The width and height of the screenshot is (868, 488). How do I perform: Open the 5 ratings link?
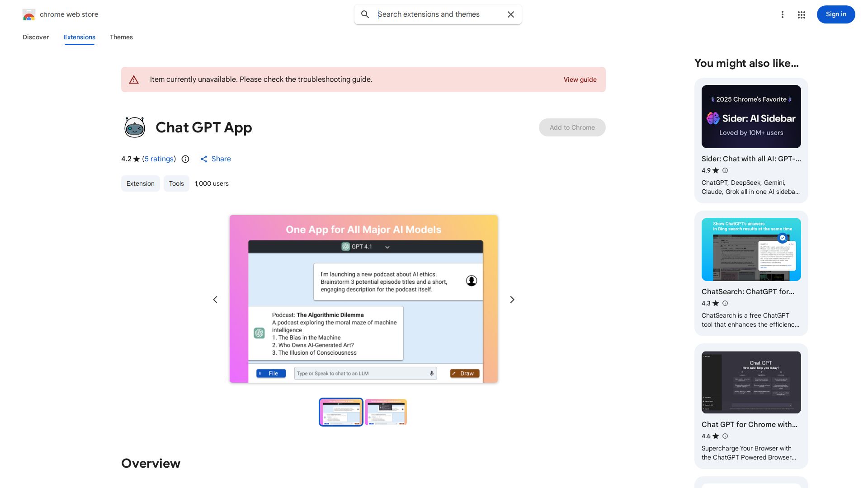(159, 159)
